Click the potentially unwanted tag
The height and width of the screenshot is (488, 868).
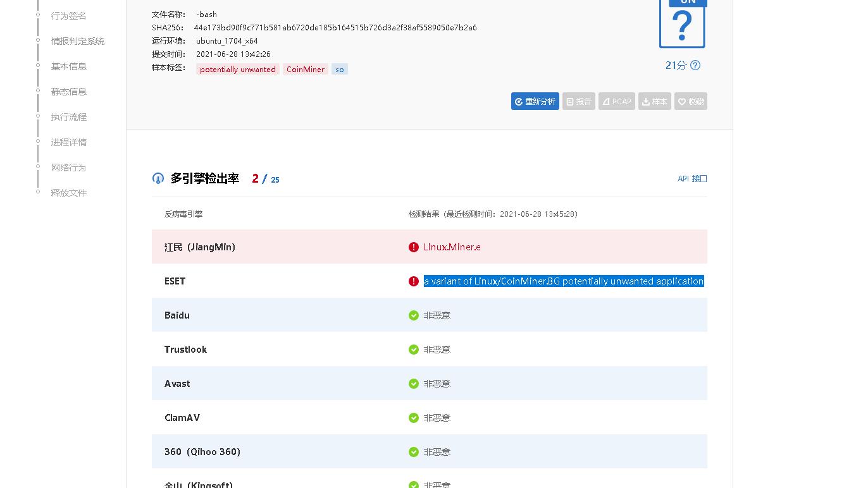tap(238, 69)
